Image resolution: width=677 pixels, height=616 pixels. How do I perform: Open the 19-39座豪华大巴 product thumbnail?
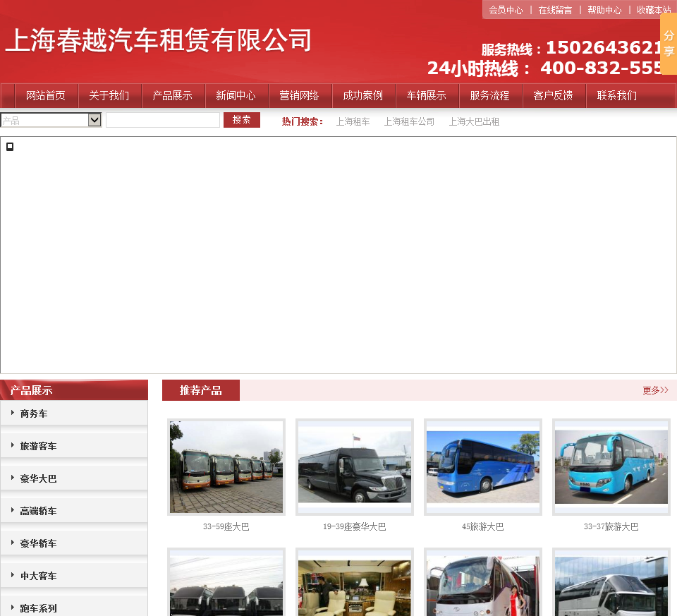tap(355, 467)
